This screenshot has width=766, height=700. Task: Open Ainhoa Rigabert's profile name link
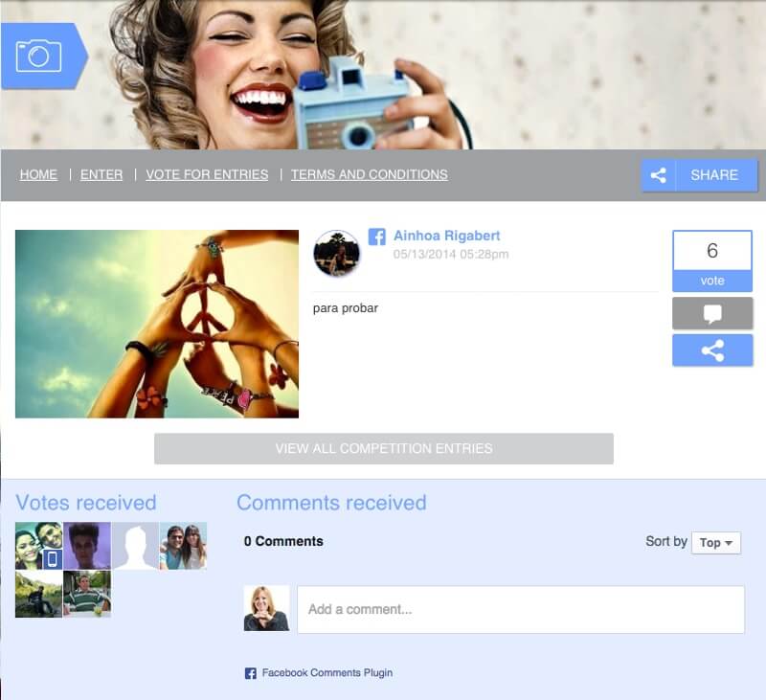click(x=446, y=236)
